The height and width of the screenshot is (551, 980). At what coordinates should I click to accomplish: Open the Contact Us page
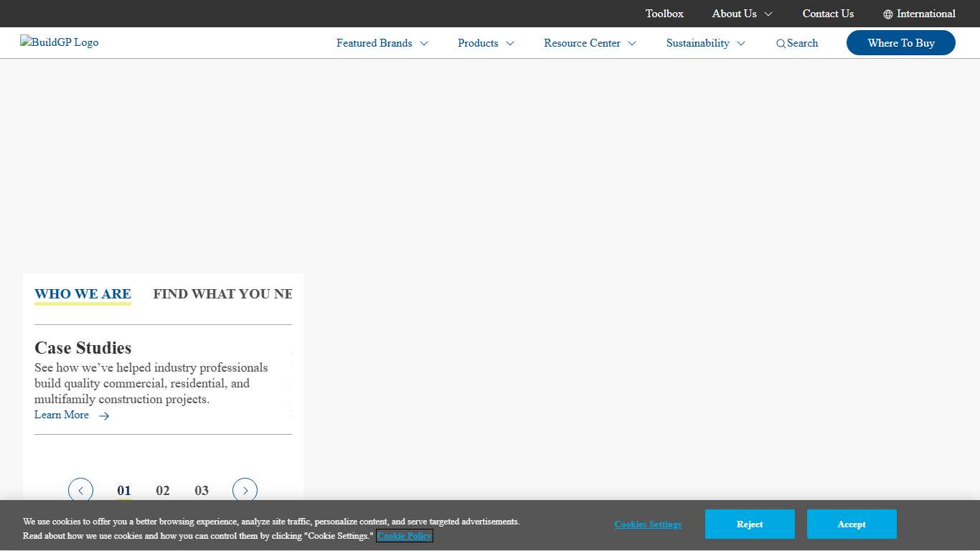click(828, 14)
